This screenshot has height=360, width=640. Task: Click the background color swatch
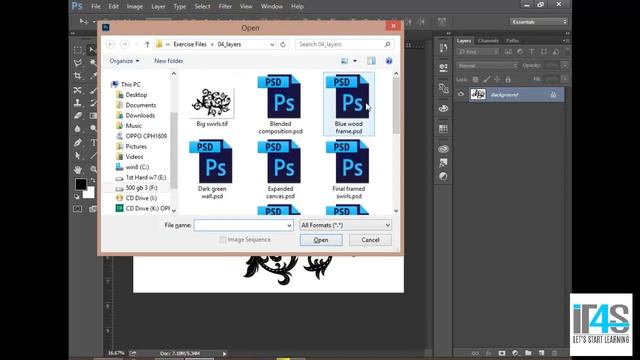click(x=90, y=193)
